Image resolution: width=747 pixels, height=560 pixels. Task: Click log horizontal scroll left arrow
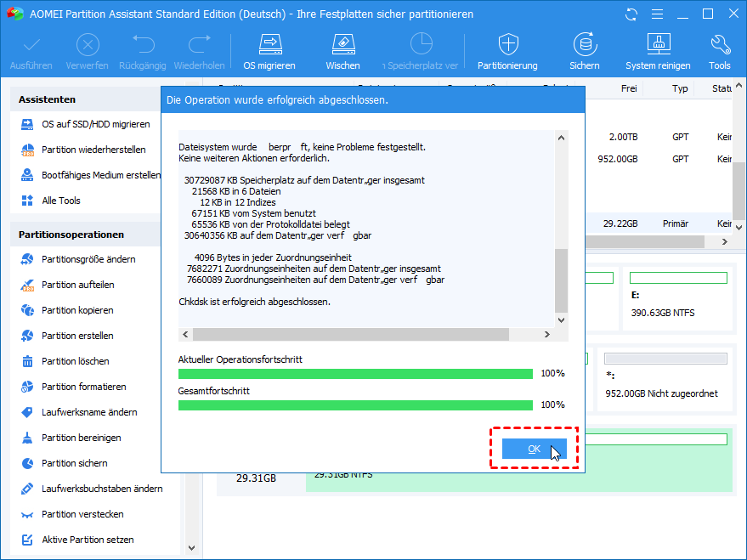pos(185,334)
